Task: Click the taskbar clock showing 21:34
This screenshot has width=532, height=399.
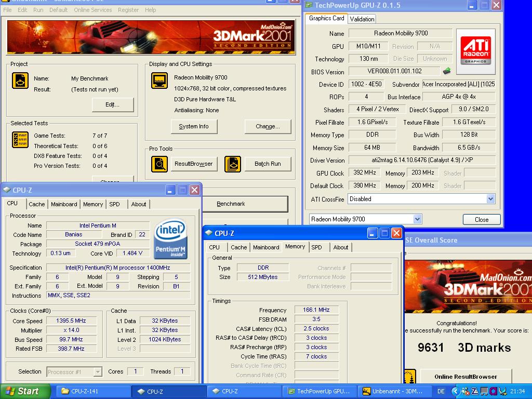Action: coord(518,391)
